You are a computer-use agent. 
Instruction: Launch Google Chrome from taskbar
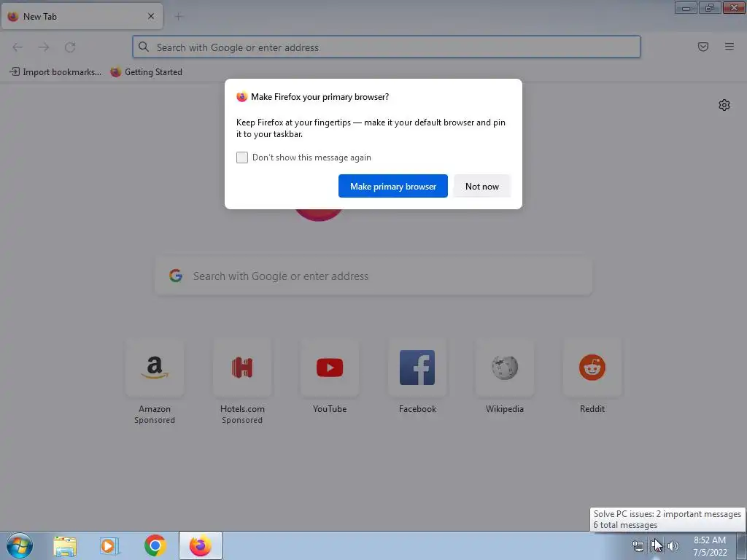(x=155, y=545)
